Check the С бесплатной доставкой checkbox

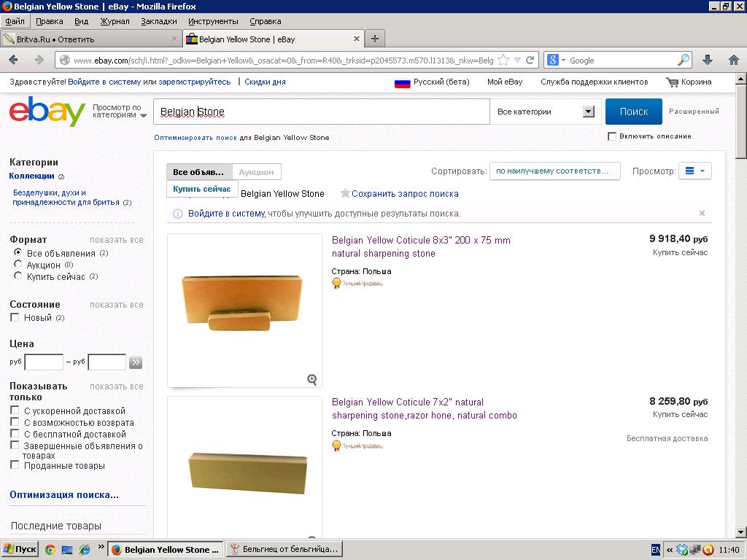(x=15, y=434)
